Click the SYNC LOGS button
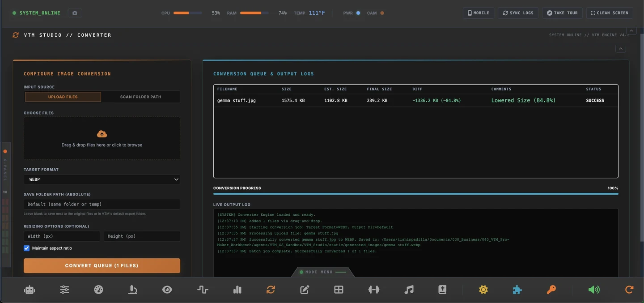Viewport: 644px width, 303px height. (518, 13)
